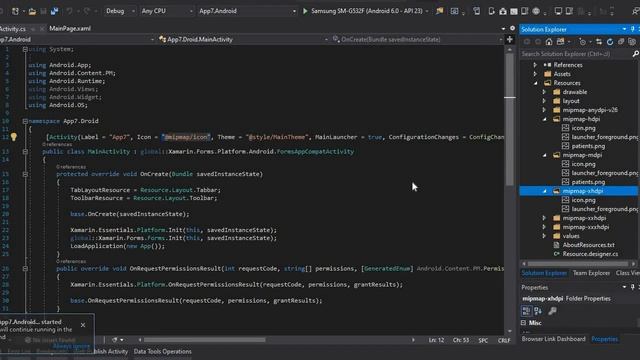The image size is (640, 360).
Task: Click the CRLF line ending indicator
Action: point(504,340)
